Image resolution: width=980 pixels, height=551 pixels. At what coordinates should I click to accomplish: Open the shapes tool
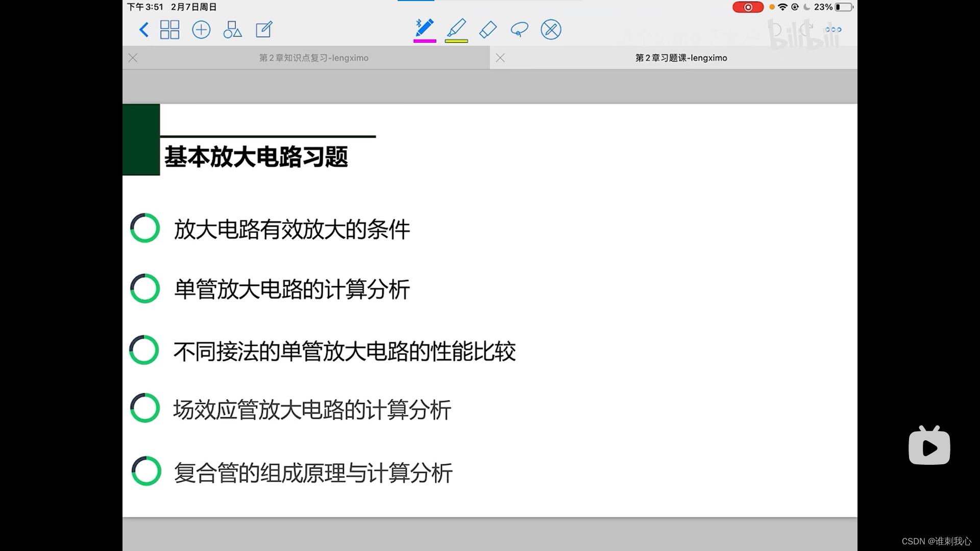232,30
